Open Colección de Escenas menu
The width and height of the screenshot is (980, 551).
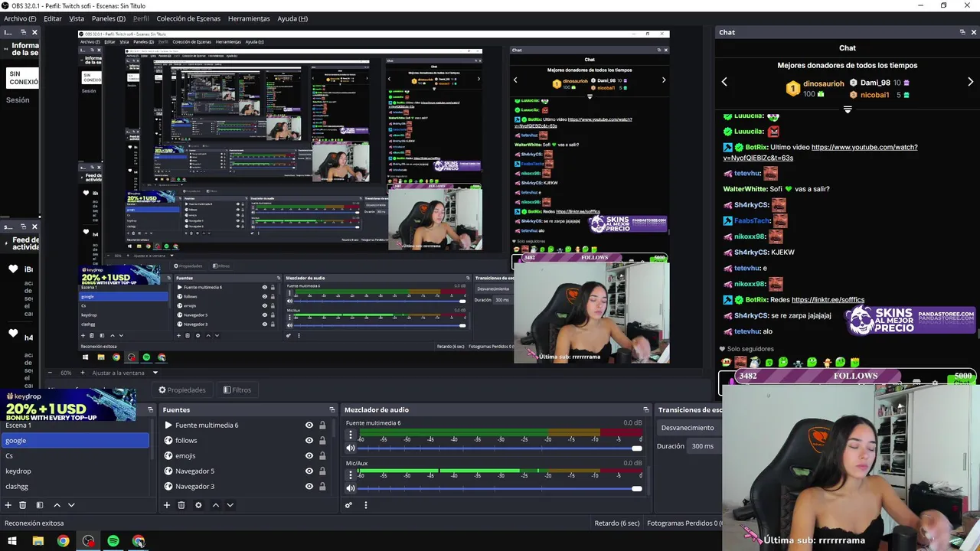coord(188,18)
